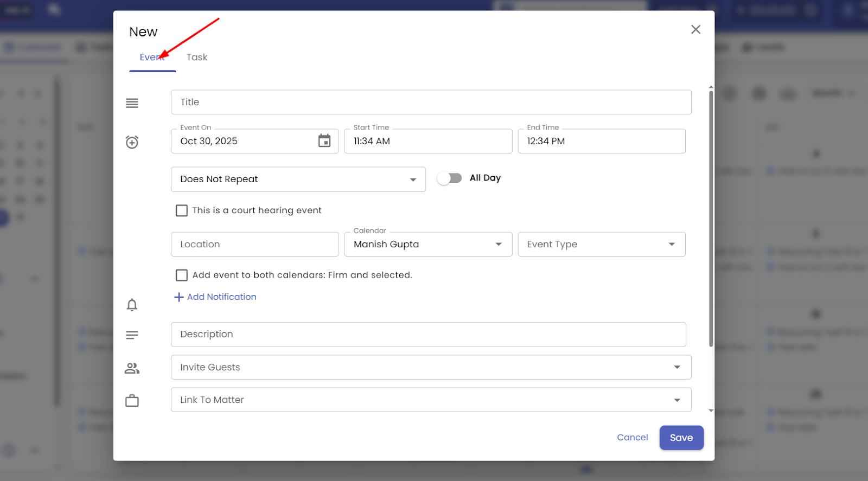868x481 pixels.
Task: Enable adding event to both calendars
Action: (182, 275)
